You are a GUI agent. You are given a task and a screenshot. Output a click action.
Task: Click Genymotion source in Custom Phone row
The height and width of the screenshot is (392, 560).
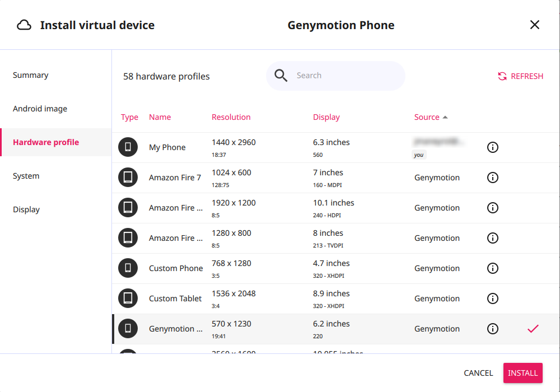pyautogui.click(x=437, y=268)
